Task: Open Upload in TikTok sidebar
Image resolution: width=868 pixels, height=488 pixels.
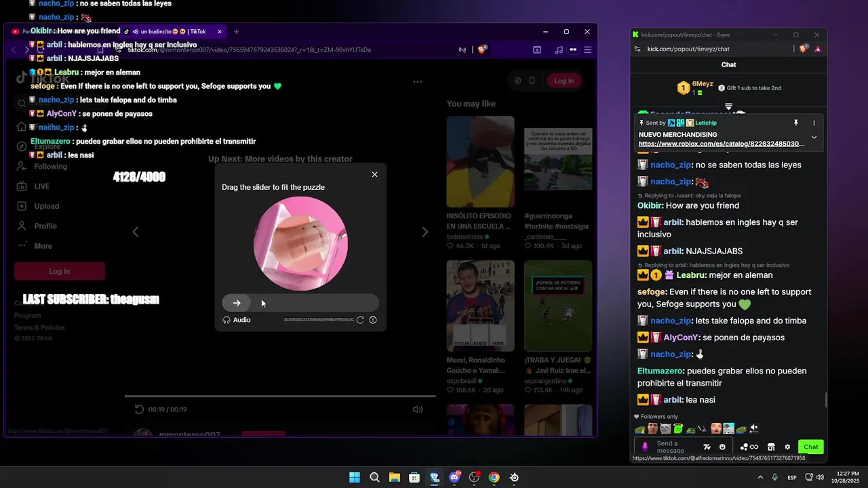Action: [x=38, y=206]
